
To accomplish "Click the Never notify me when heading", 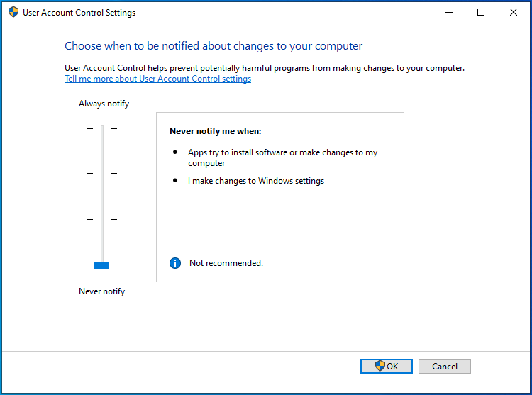I will click(x=216, y=131).
